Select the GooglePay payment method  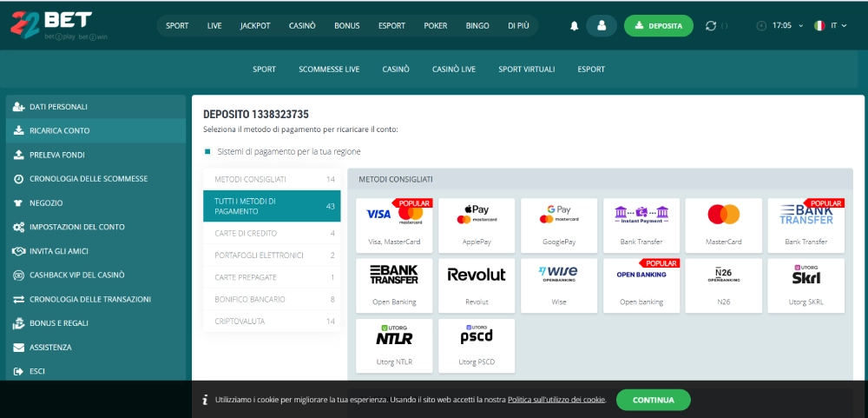(x=559, y=225)
